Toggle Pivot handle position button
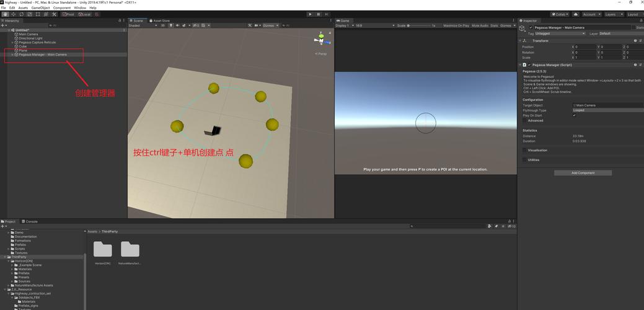Image resolution: width=644 pixels, height=310 pixels. (x=68, y=14)
